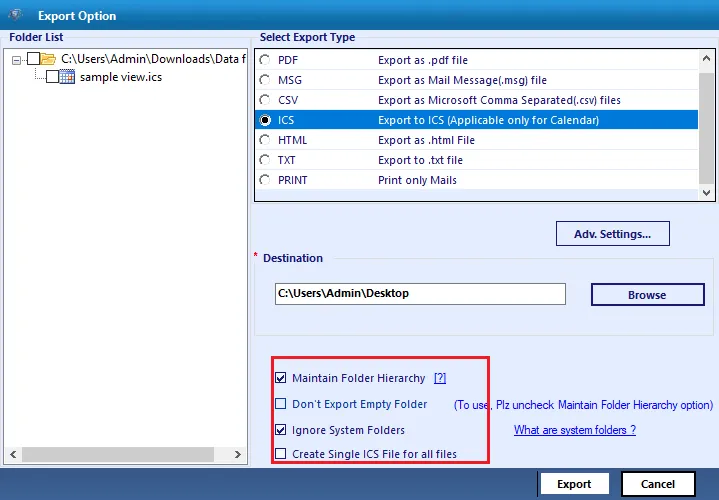
Task: Click 'Export as .html File' description
Action: click(426, 140)
